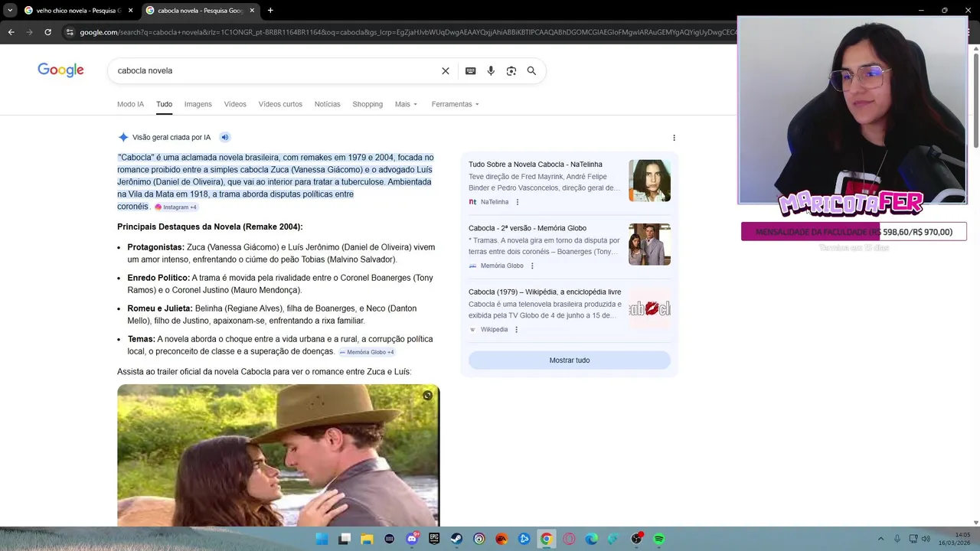Select the Imagens results tab

pyautogui.click(x=198, y=104)
